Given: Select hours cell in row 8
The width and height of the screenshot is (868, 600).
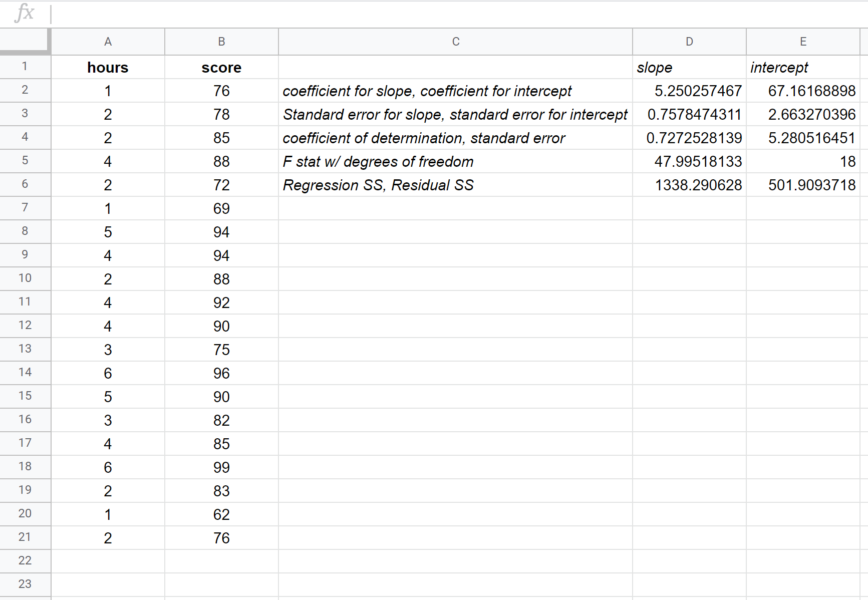Looking at the screenshot, I should [108, 232].
